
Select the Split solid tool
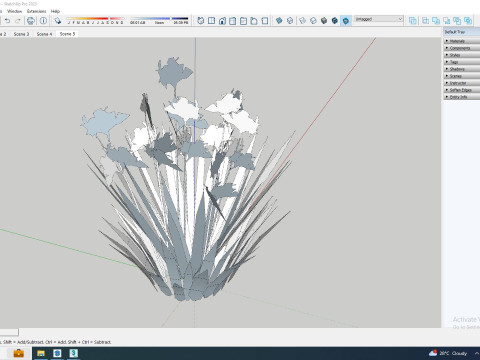tap(468, 21)
